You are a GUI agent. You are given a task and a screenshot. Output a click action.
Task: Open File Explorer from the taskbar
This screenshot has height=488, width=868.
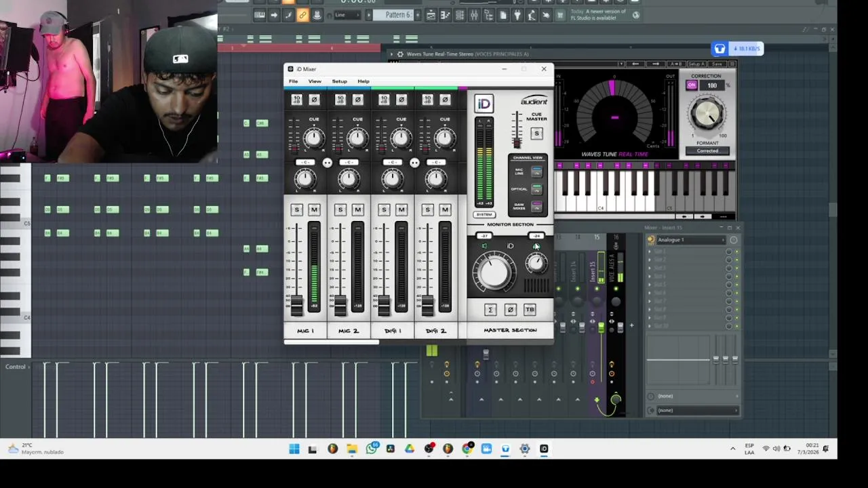click(x=352, y=449)
